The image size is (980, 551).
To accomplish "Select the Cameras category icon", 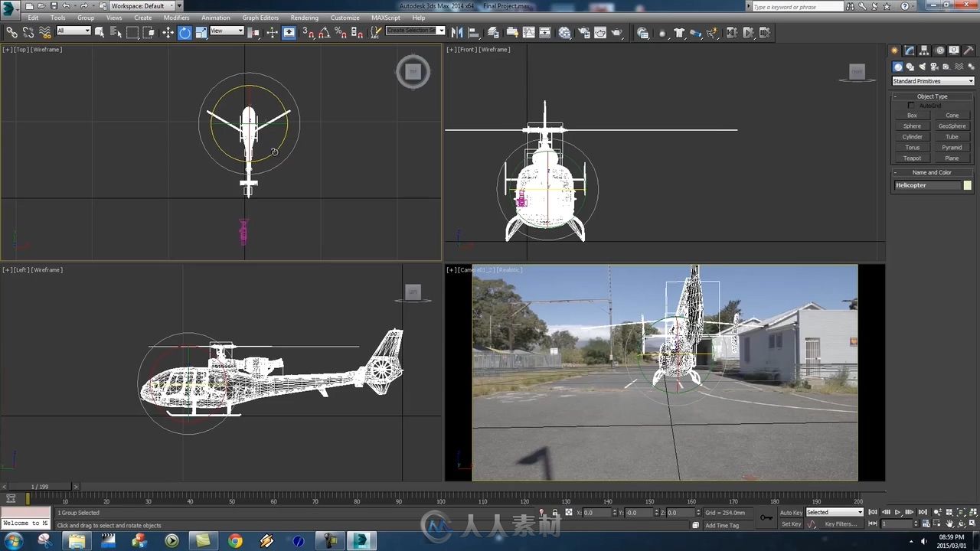I will 935,67.
